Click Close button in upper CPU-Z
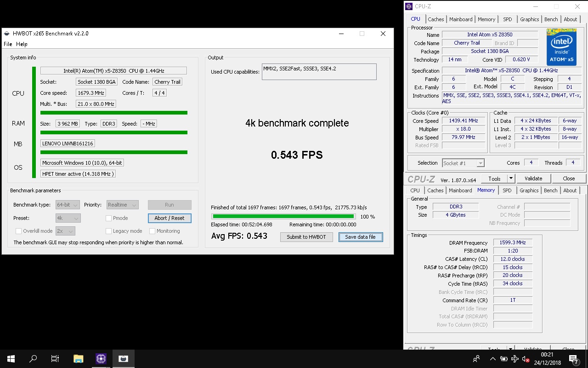The height and width of the screenshot is (368, 588). 569,178
